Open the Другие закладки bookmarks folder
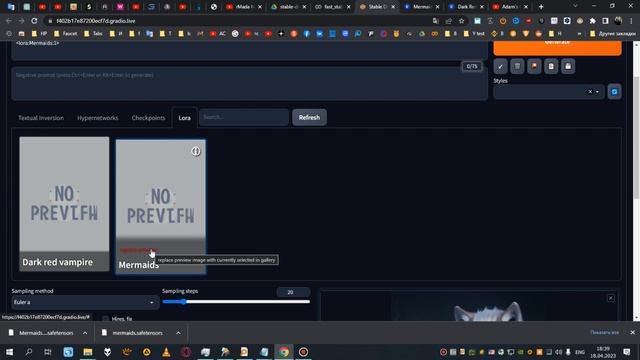640x360 pixels. (x=613, y=33)
